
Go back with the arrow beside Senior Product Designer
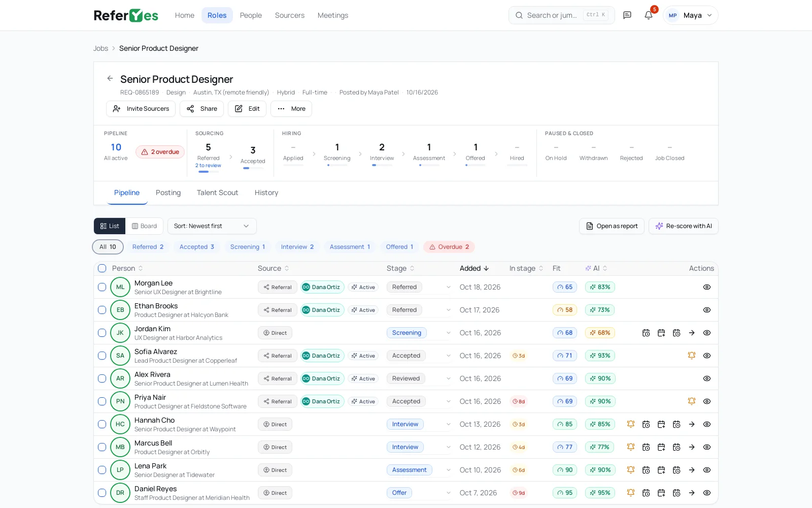[x=110, y=78]
